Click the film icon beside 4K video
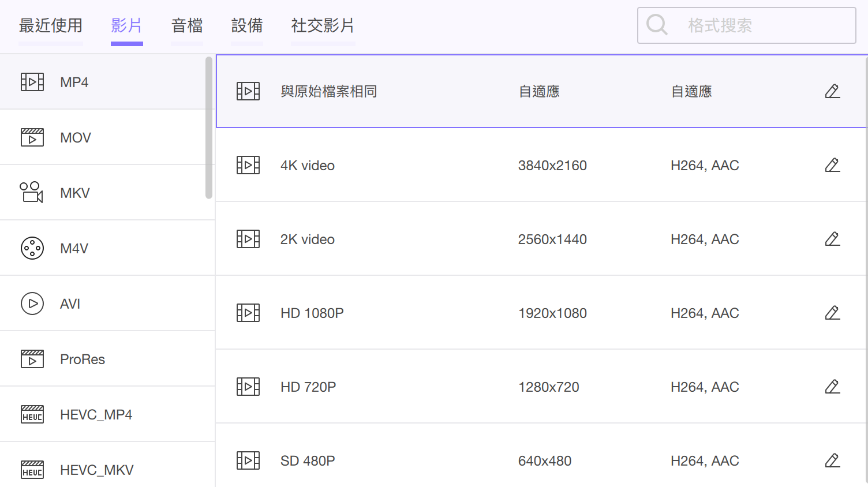The image size is (868, 487). pos(248,165)
